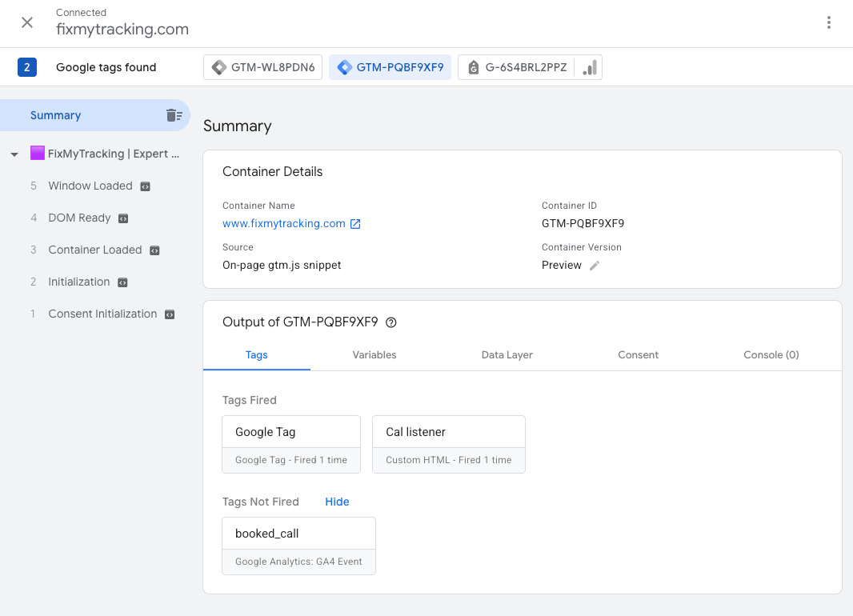The width and height of the screenshot is (853, 616).
Task: Clear events with the delete list icon
Action: pyautogui.click(x=174, y=115)
